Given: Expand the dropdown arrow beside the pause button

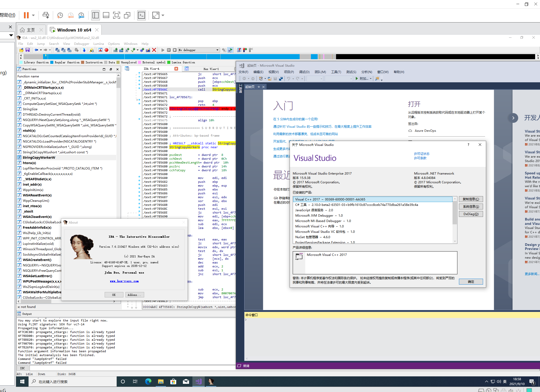Looking at the screenshot, I should (x=33, y=15).
